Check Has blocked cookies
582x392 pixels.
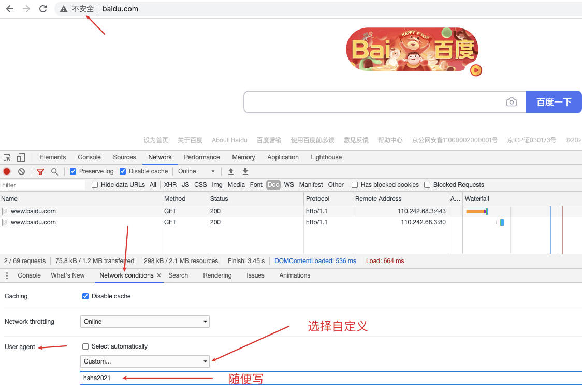[x=355, y=185]
